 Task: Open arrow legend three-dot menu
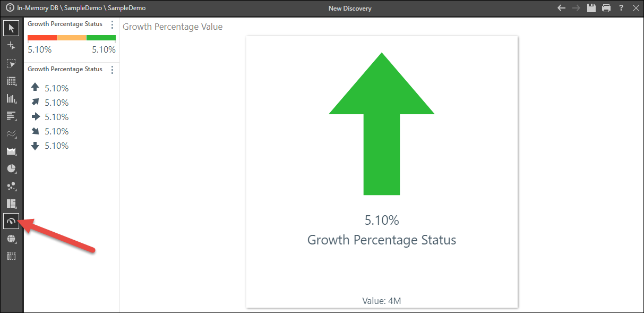click(x=112, y=70)
